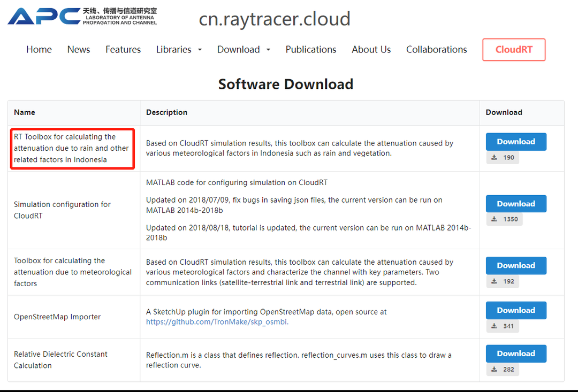Open the About Us page

pos(371,49)
